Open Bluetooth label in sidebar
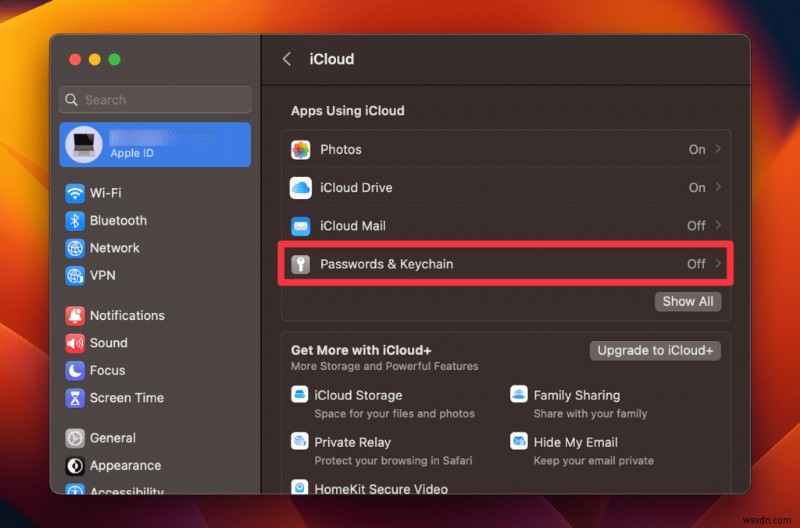Screen dimensions: 800x528 (x=118, y=221)
